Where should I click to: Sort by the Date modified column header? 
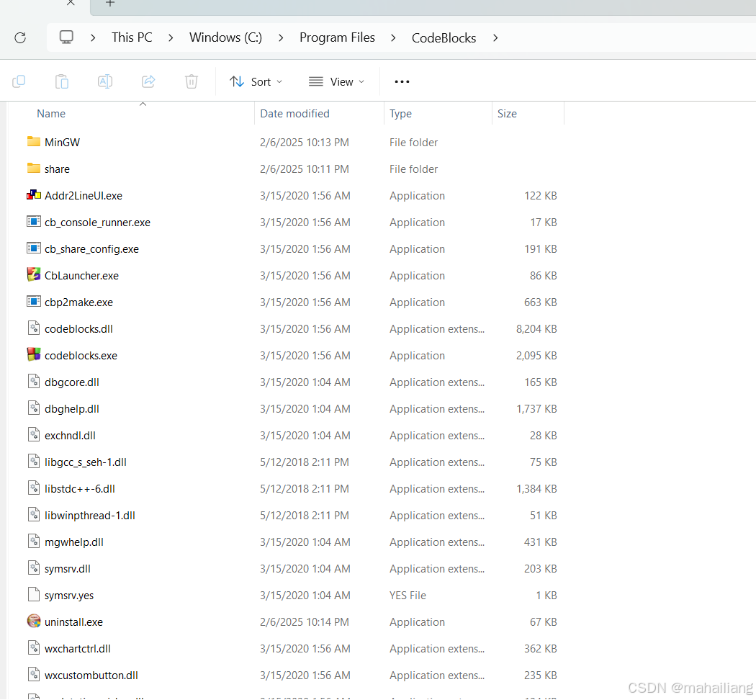click(294, 114)
